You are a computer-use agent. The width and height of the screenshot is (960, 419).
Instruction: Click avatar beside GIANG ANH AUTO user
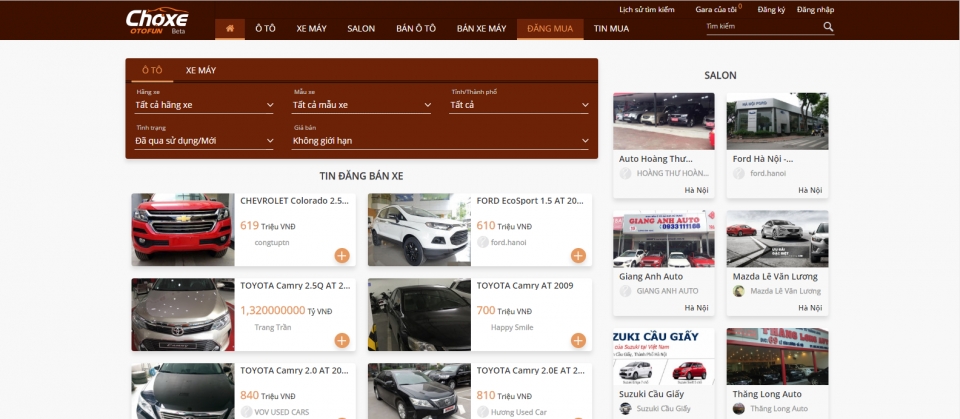[x=625, y=291]
